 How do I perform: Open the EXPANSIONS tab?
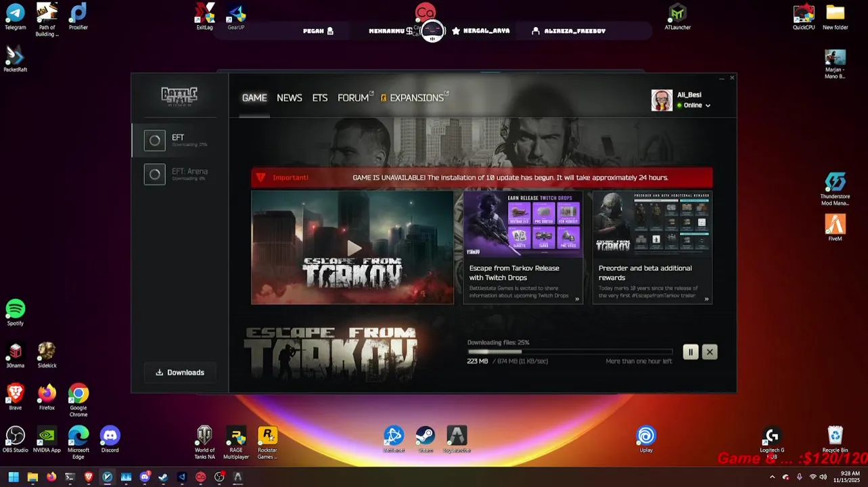(414, 98)
